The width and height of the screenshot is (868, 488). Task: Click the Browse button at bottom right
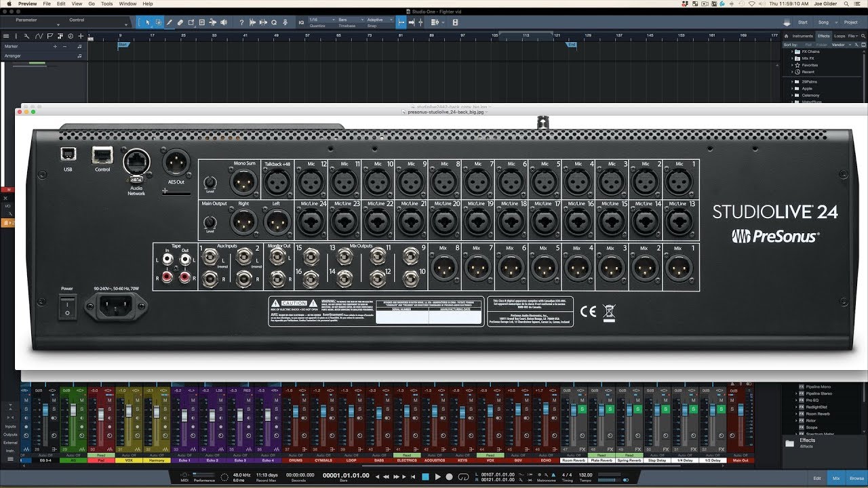click(x=856, y=479)
